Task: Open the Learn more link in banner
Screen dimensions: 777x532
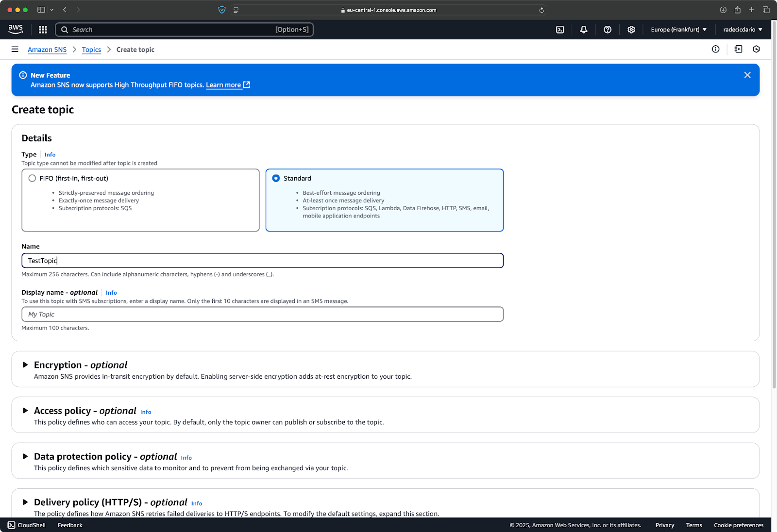Action: click(228, 85)
